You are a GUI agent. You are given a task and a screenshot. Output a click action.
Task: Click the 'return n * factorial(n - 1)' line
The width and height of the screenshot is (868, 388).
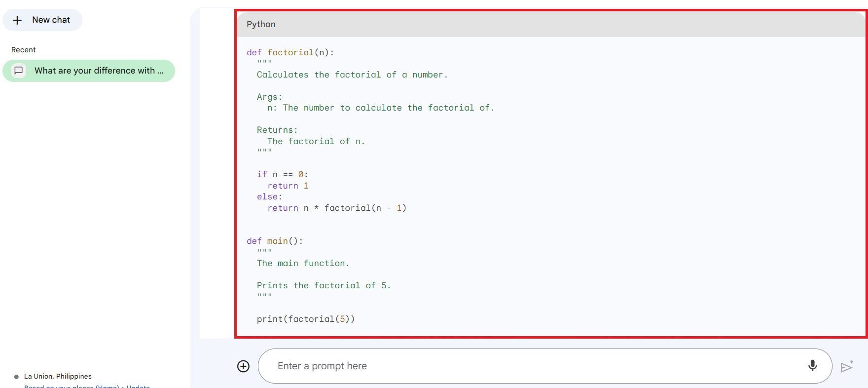point(337,208)
